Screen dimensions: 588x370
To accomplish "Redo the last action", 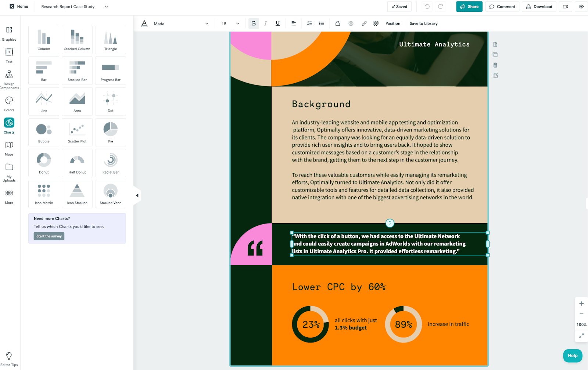I will click(440, 7).
